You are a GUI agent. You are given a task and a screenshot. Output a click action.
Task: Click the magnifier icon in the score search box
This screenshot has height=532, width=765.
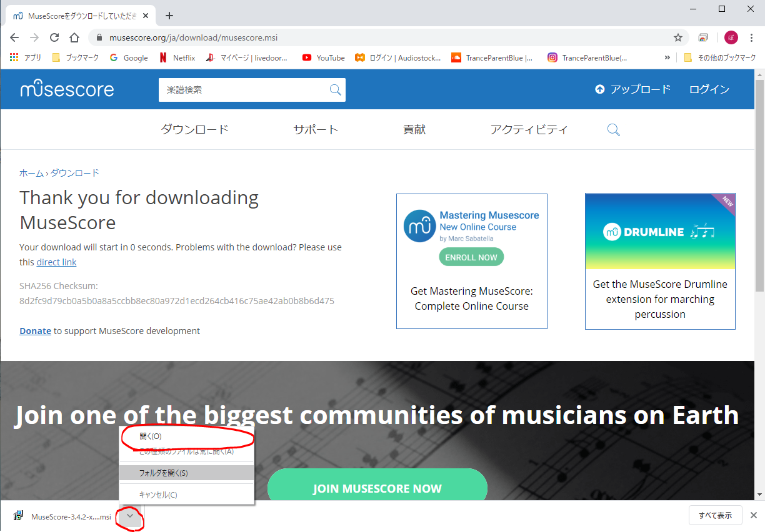point(336,90)
